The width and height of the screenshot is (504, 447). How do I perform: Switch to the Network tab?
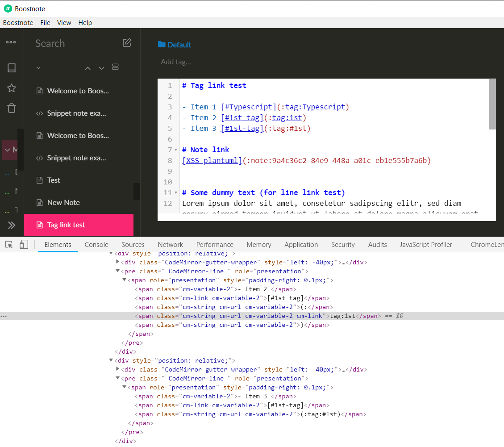171,245
